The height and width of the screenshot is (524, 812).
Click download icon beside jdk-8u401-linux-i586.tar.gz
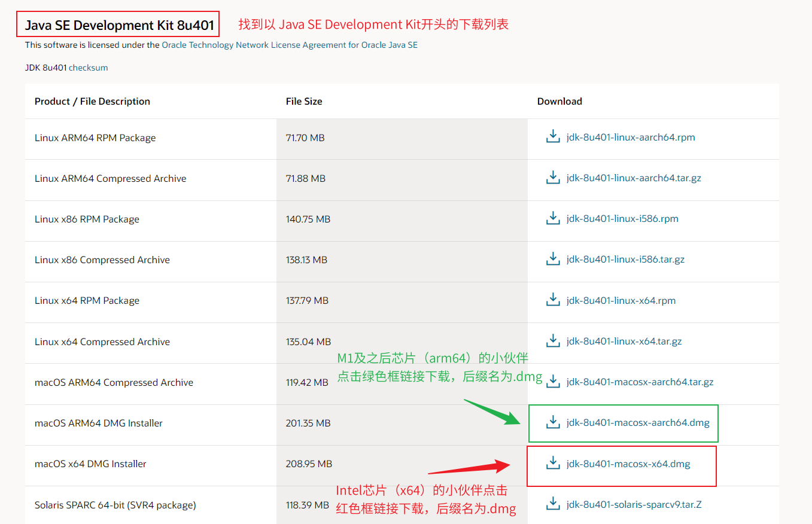pos(553,259)
